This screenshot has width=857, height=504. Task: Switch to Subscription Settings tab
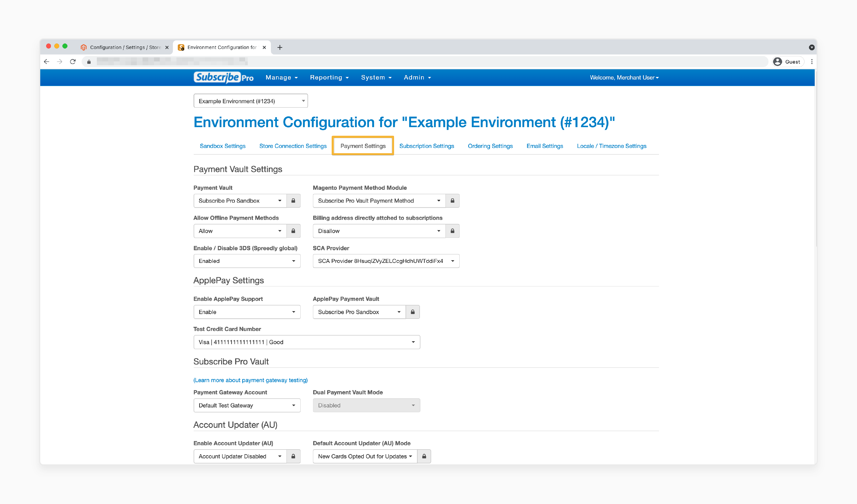click(426, 146)
